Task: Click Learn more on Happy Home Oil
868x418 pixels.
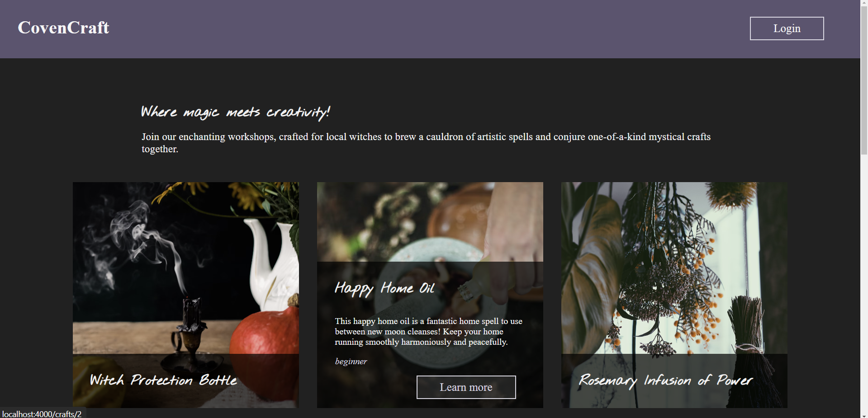Action: coord(466,387)
